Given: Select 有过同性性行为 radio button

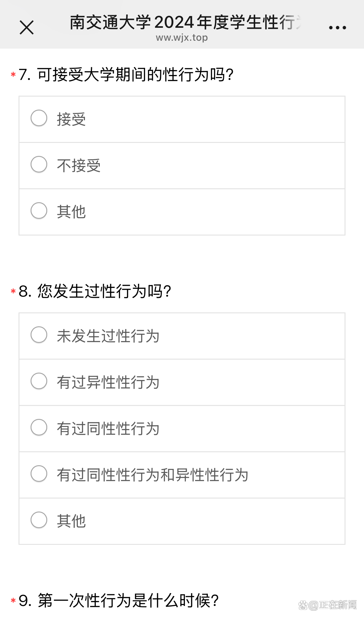Looking at the screenshot, I should pyautogui.click(x=39, y=428).
